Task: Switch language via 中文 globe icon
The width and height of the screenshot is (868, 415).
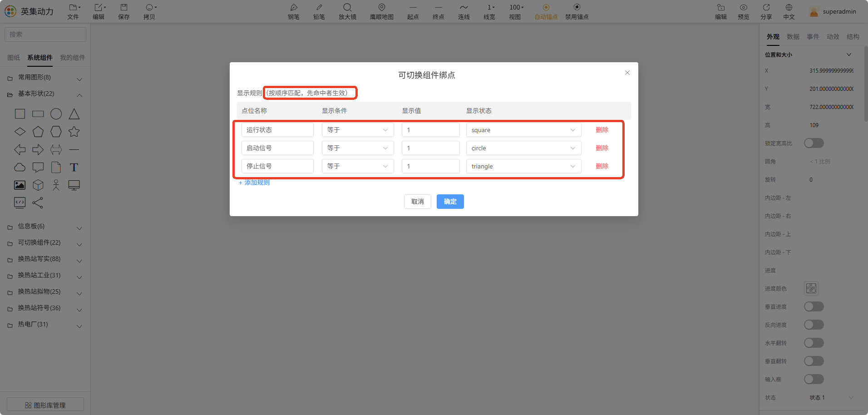Action: point(789,7)
